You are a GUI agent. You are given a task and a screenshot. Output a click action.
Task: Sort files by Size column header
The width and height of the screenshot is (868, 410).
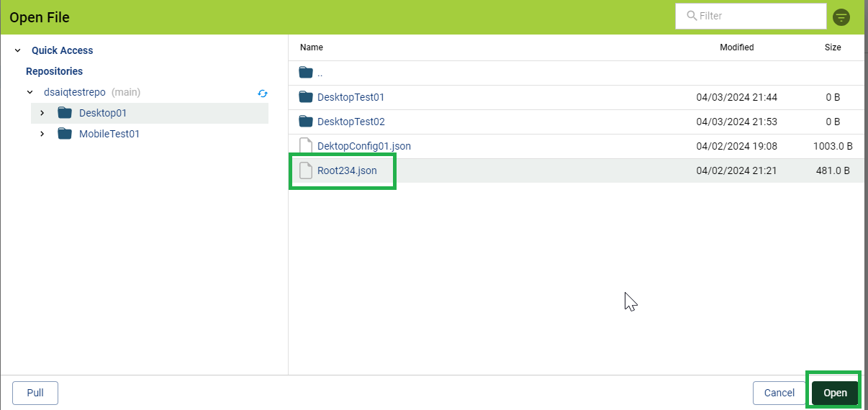[832, 47]
